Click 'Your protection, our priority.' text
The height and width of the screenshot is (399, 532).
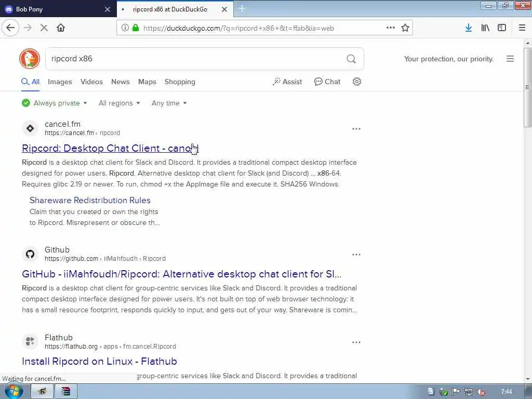click(448, 59)
